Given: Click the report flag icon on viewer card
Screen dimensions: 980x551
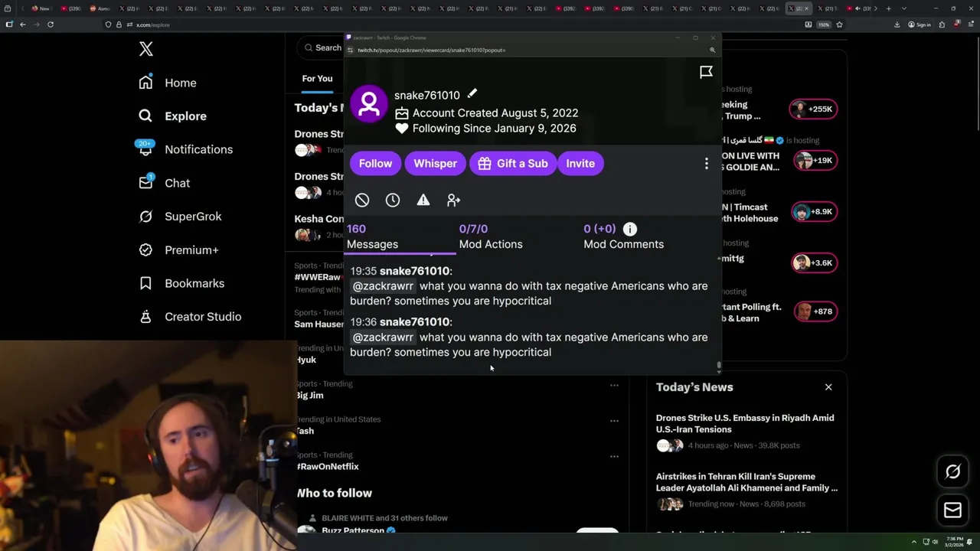Looking at the screenshot, I should pyautogui.click(x=706, y=72).
